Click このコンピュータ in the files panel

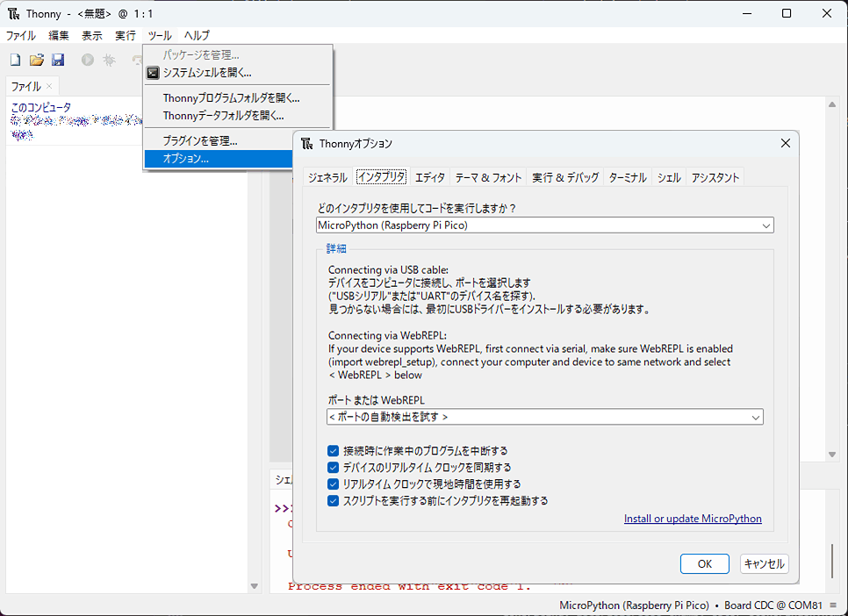pyautogui.click(x=41, y=108)
